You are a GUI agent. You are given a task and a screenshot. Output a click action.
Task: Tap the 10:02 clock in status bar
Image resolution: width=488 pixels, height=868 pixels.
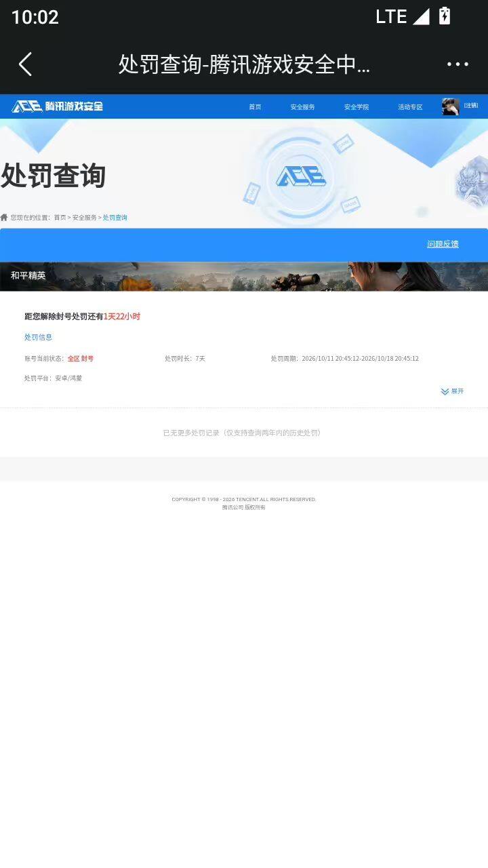coord(35,17)
